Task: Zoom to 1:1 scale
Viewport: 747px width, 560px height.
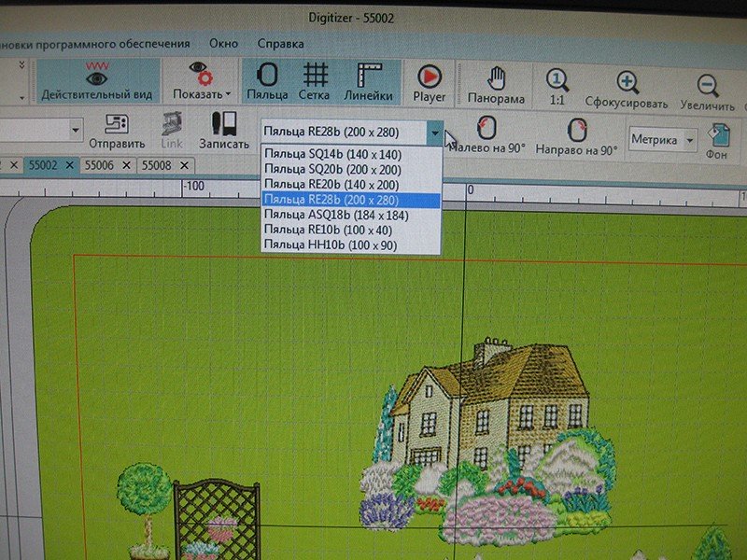Action: 557,87
